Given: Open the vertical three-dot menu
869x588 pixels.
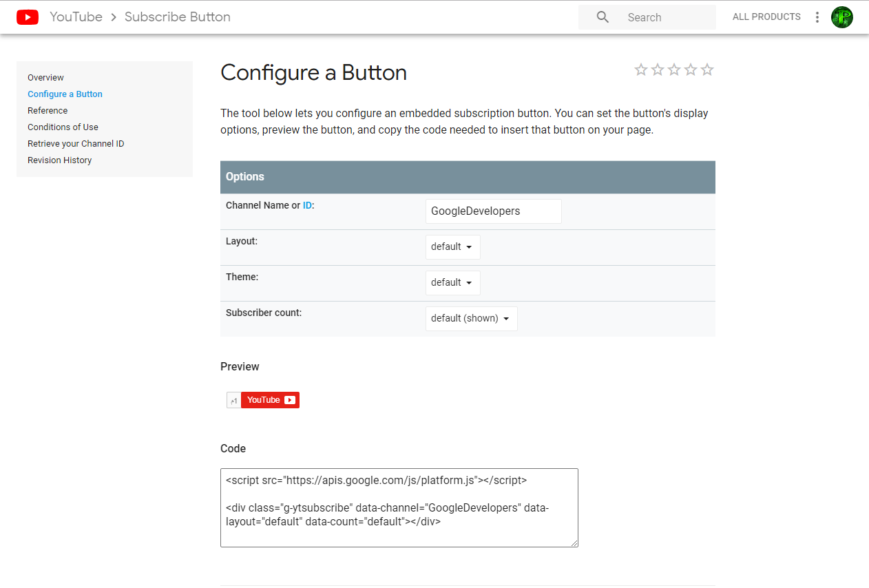Looking at the screenshot, I should point(817,17).
